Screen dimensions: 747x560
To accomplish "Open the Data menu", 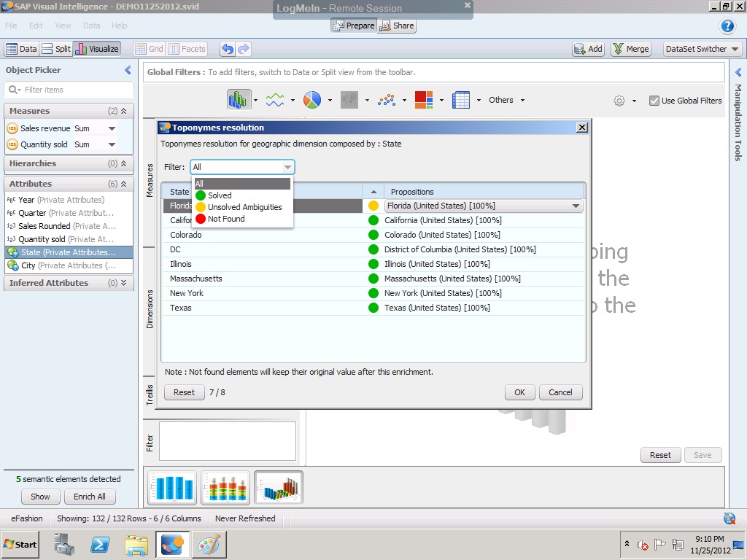I will (91, 26).
